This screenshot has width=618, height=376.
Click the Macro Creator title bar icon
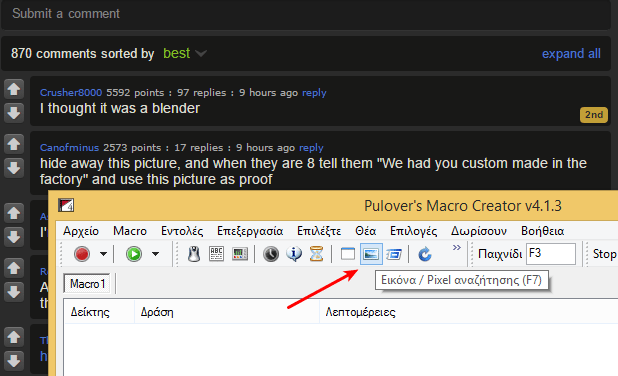66,205
